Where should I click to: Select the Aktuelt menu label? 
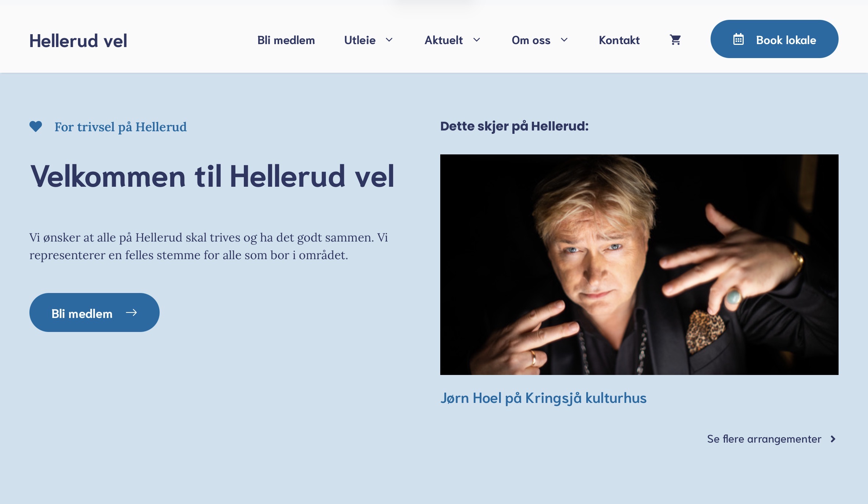[x=444, y=40]
